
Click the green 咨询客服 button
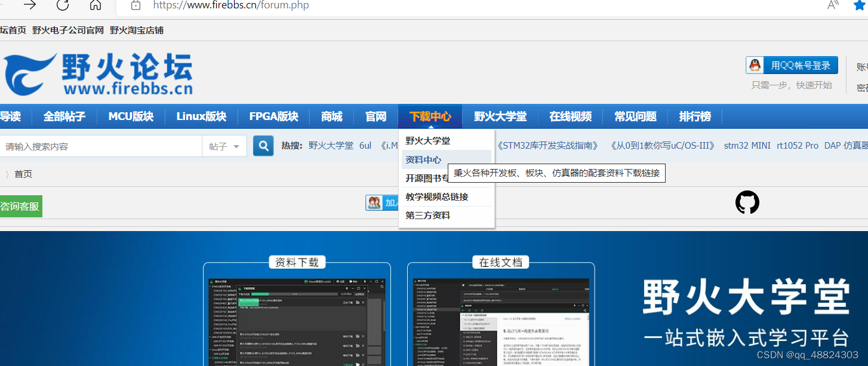(21, 207)
